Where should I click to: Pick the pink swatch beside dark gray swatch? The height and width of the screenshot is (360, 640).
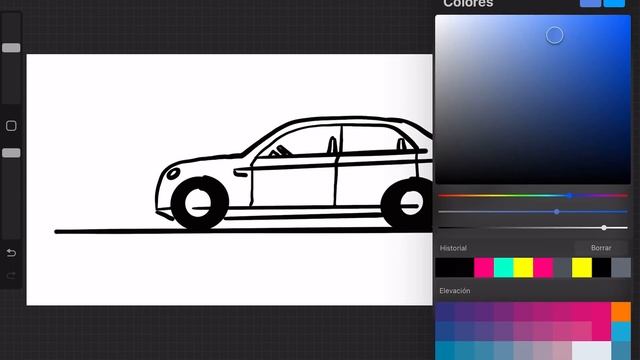(543, 268)
